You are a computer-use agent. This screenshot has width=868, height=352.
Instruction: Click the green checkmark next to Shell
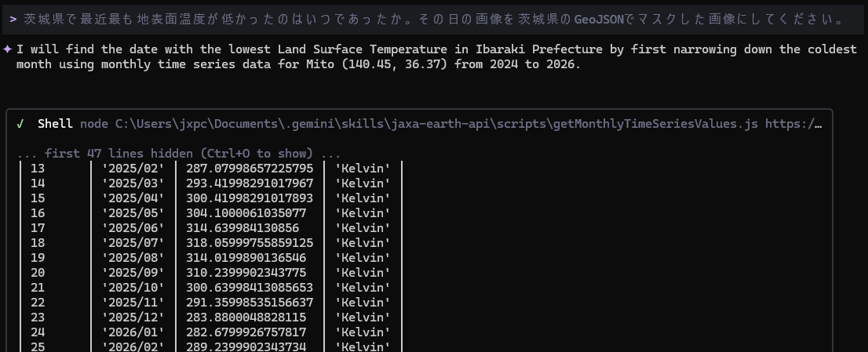tap(20, 124)
